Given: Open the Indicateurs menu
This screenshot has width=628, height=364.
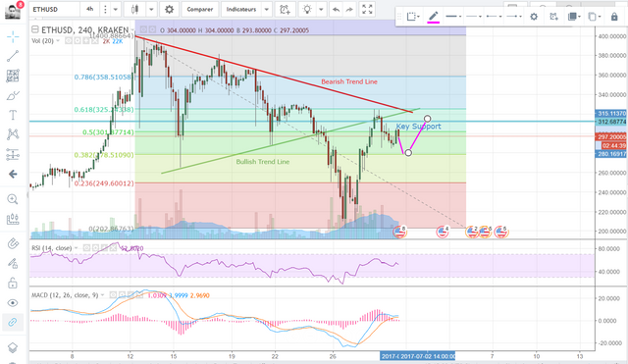Looking at the screenshot, I should (241, 9).
